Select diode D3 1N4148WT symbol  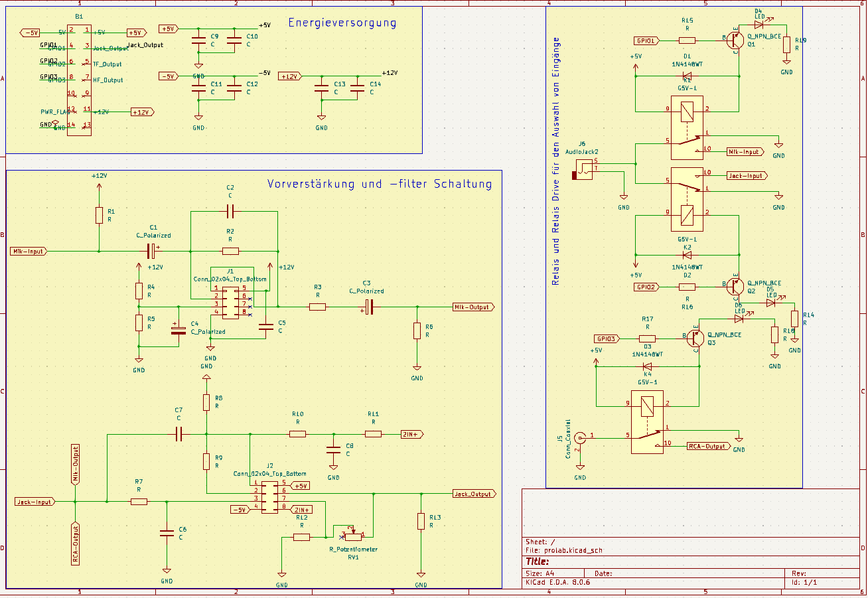coord(648,366)
